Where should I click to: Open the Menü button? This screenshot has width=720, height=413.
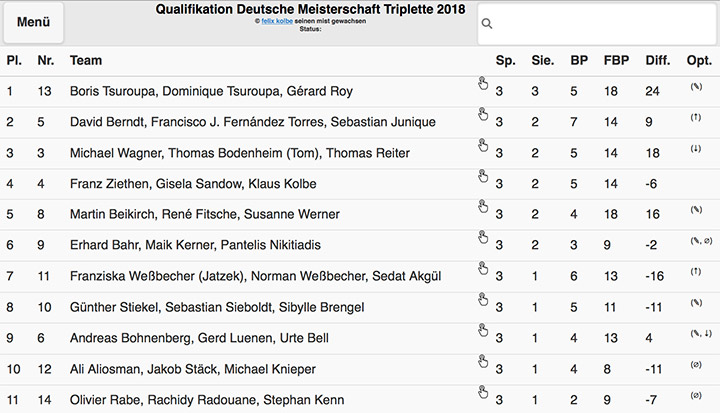click(34, 22)
